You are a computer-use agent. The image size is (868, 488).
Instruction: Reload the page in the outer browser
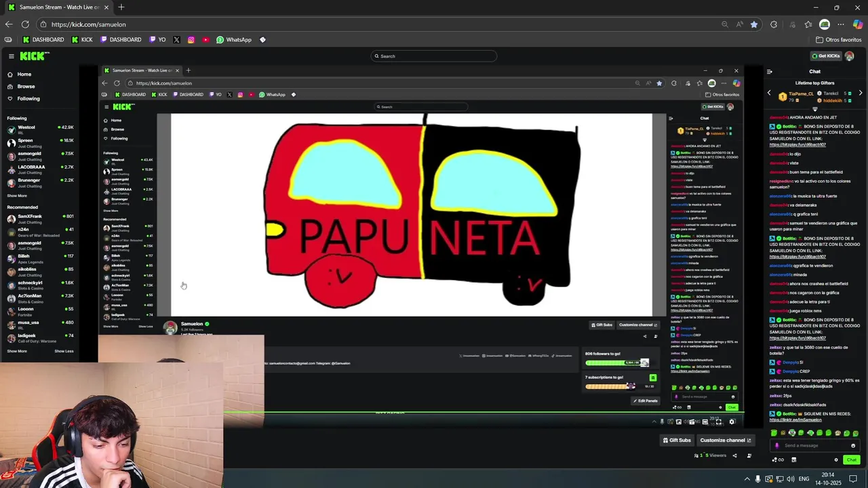[x=25, y=24]
